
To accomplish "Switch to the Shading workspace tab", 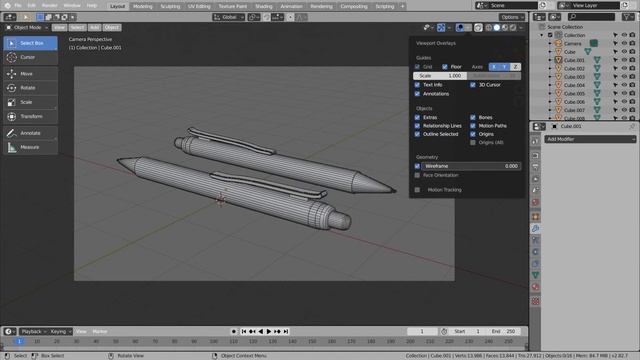I will (264, 6).
